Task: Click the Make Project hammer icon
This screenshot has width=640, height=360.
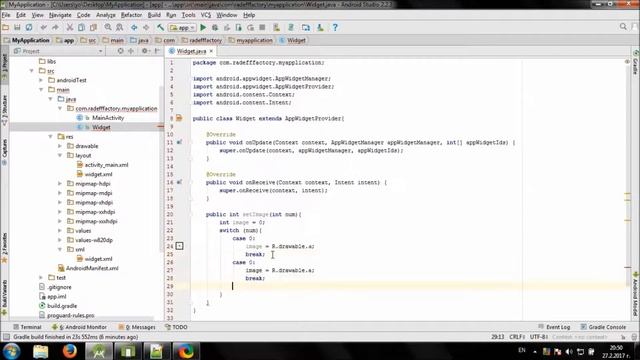Action: click(x=160, y=27)
